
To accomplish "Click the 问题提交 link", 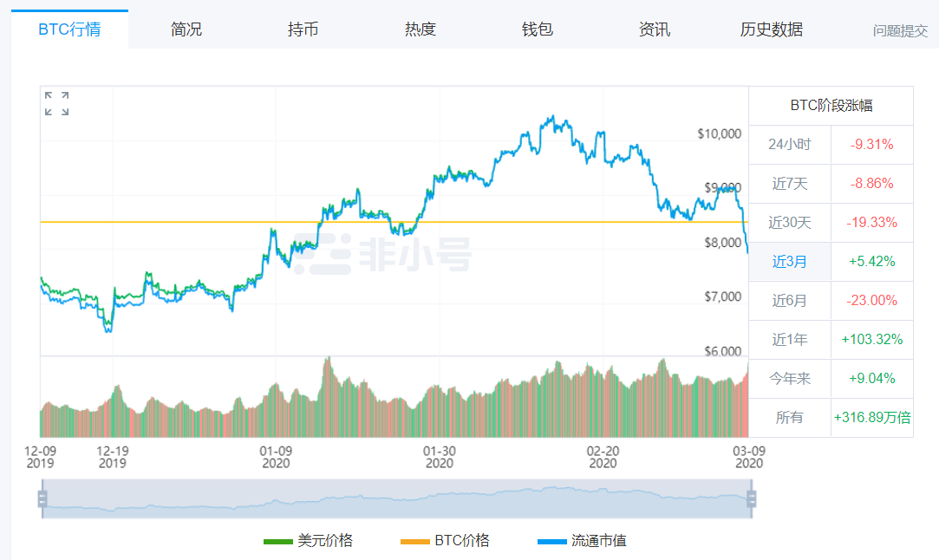I will (x=900, y=31).
